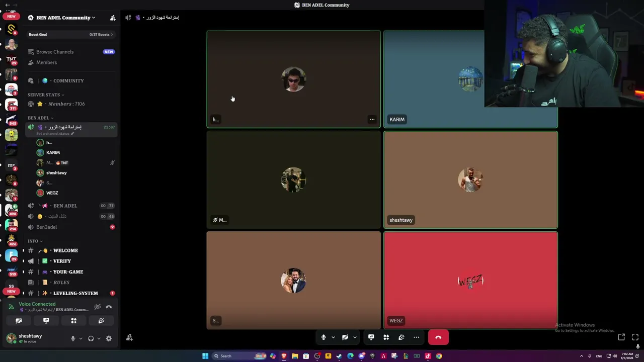Open server with 545 badge
Image resolution: width=644 pixels, height=362 pixels.
coord(11,120)
